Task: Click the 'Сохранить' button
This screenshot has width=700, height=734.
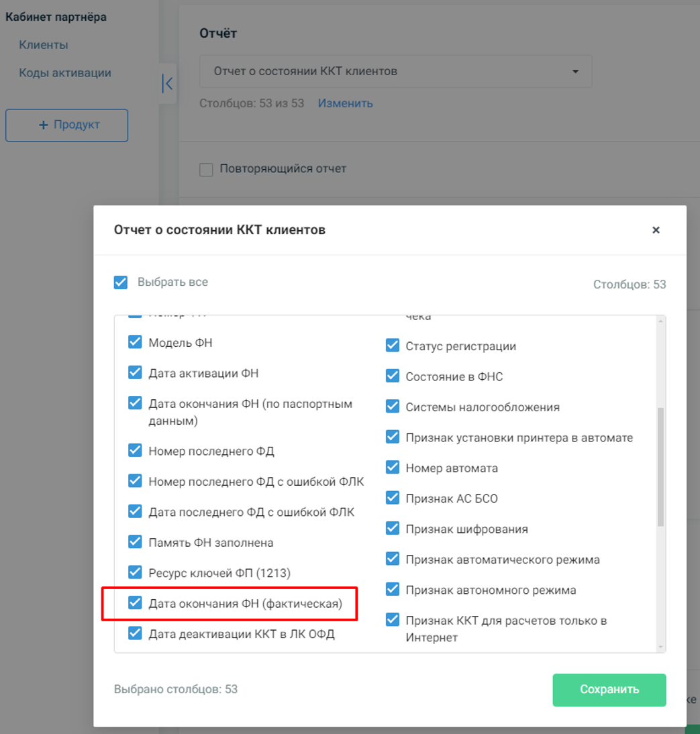Action: [x=609, y=690]
